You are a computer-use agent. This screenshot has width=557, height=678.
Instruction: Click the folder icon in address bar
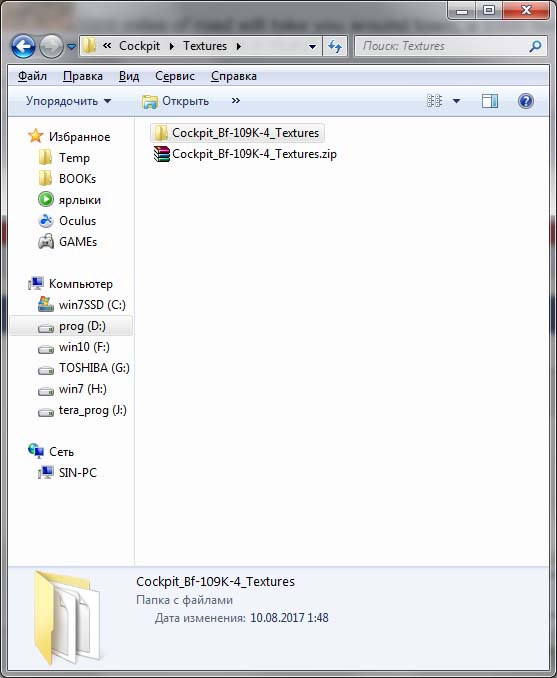point(89,46)
